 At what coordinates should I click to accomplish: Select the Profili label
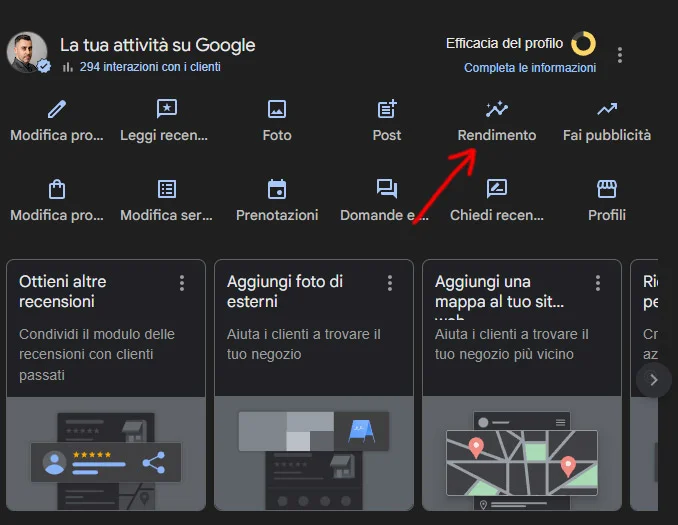click(607, 215)
